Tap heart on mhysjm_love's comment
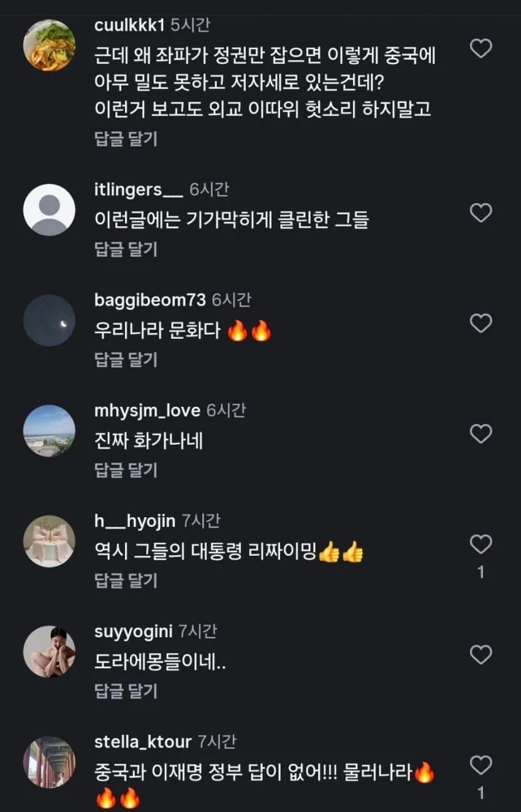 tap(481, 434)
